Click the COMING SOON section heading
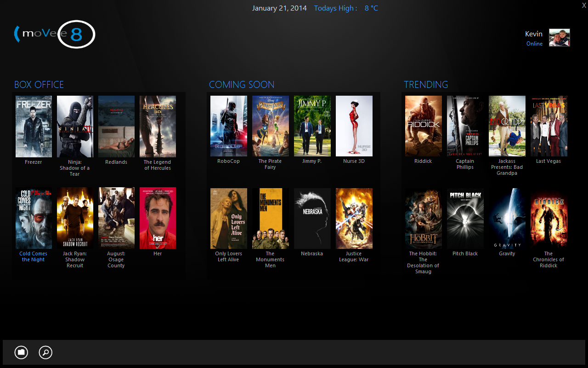This screenshot has width=588, height=368. click(x=242, y=85)
